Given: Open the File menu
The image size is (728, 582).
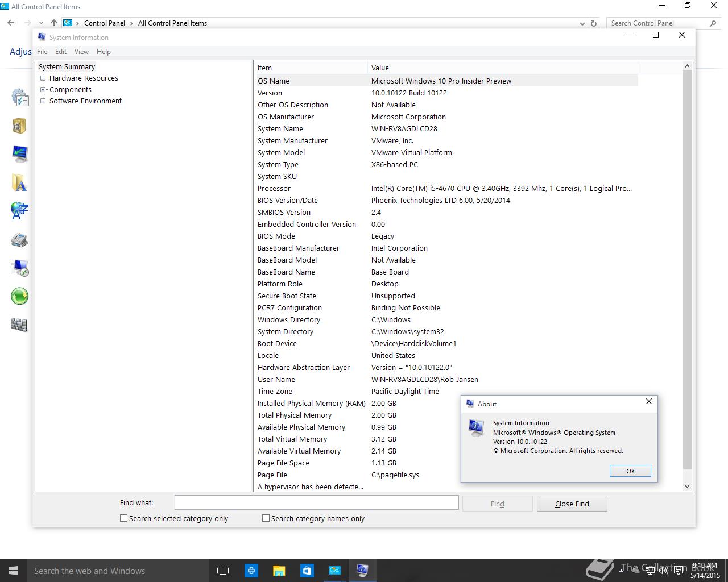Looking at the screenshot, I should (x=42, y=52).
